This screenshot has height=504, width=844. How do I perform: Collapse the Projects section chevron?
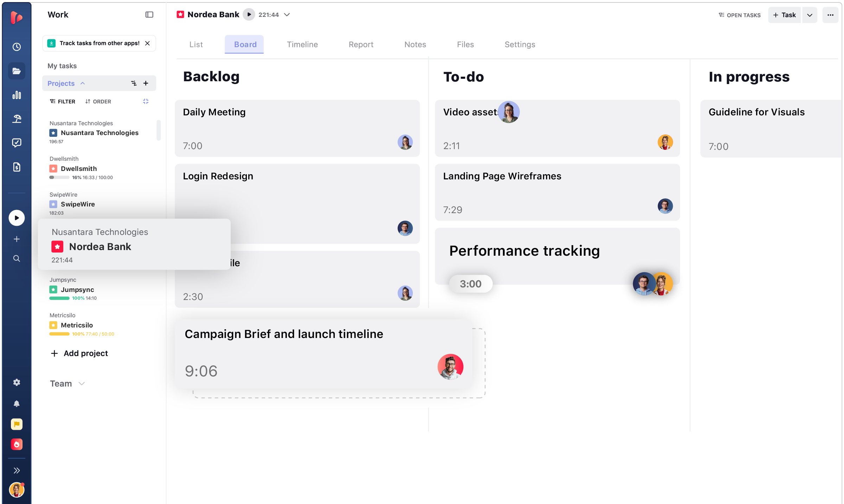tap(83, 83)
